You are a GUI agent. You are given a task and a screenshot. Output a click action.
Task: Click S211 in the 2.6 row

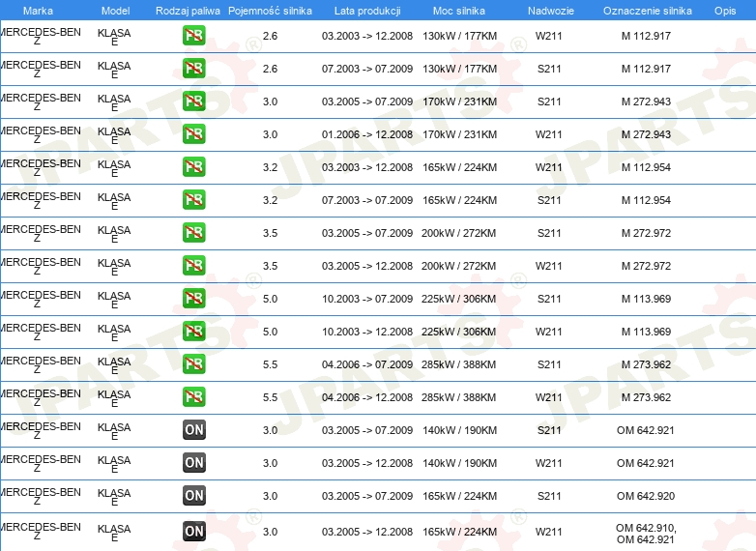click(x=549, y=69)
